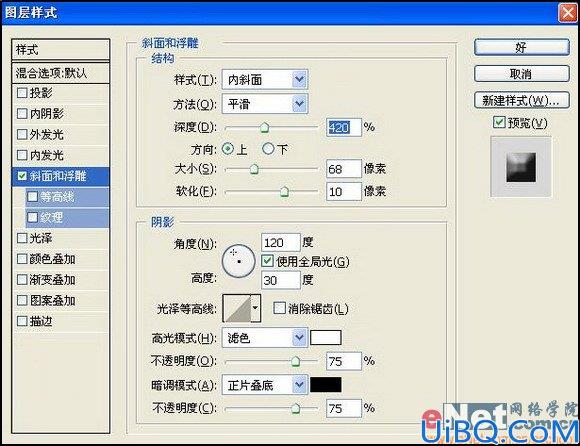Click the shadow opacity slider handle
Viewport: 580px width, 446px height.
(x=295, y=409)
